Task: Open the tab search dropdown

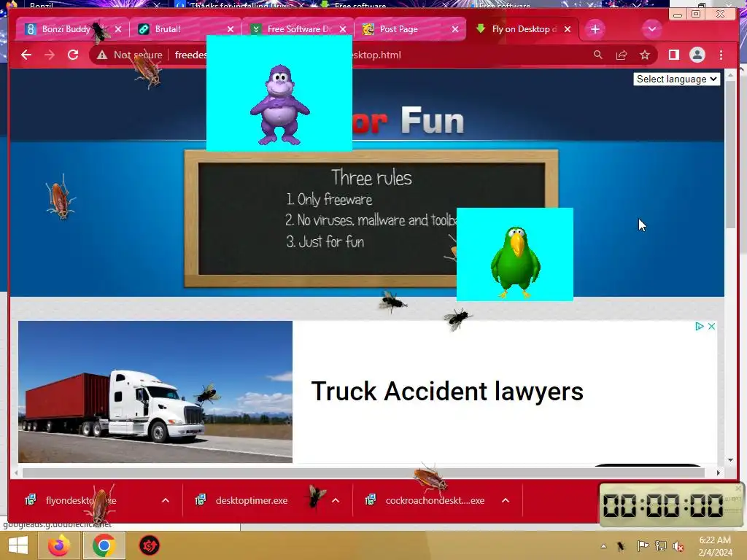Action: click(651, 29)
